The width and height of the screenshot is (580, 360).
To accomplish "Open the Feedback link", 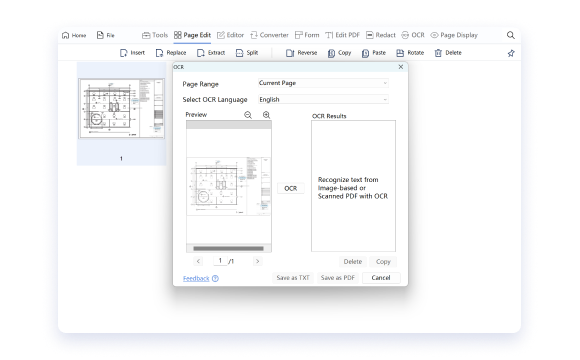I will pos(196,278).
